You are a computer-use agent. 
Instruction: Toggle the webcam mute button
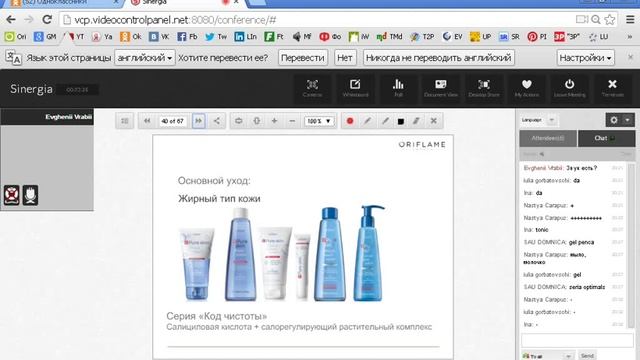[x=11, y=195]
